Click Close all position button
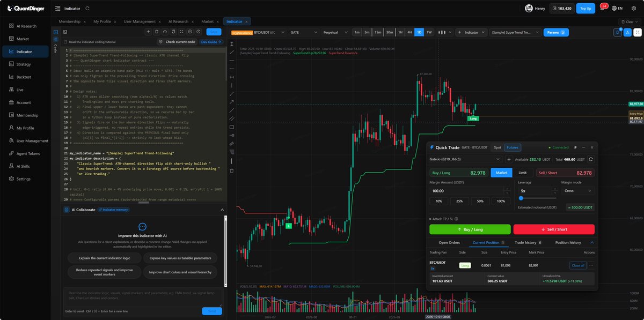The image size is (644, 320). point(577,265)
